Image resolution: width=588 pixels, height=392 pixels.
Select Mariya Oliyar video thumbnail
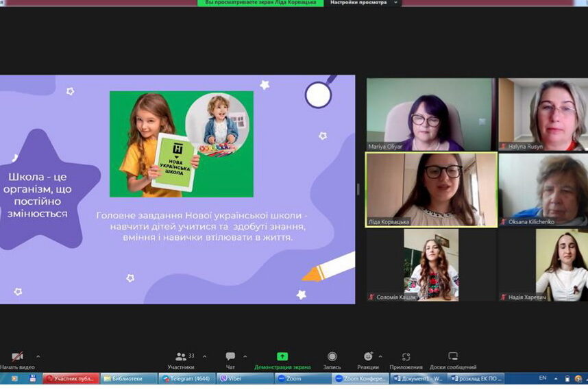pyautogui.click(x=429, y=114)
